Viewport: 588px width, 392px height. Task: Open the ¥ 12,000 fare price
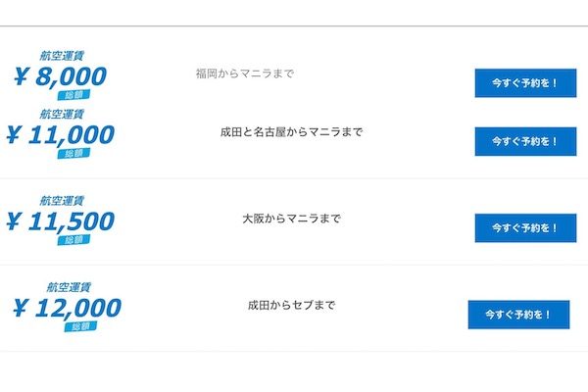67,308
